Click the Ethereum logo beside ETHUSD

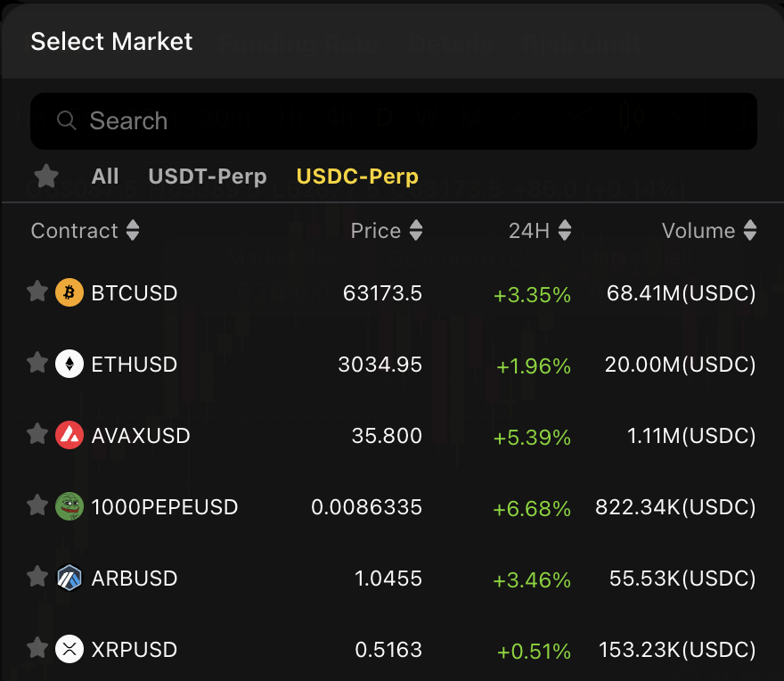[x=69, y=364]
